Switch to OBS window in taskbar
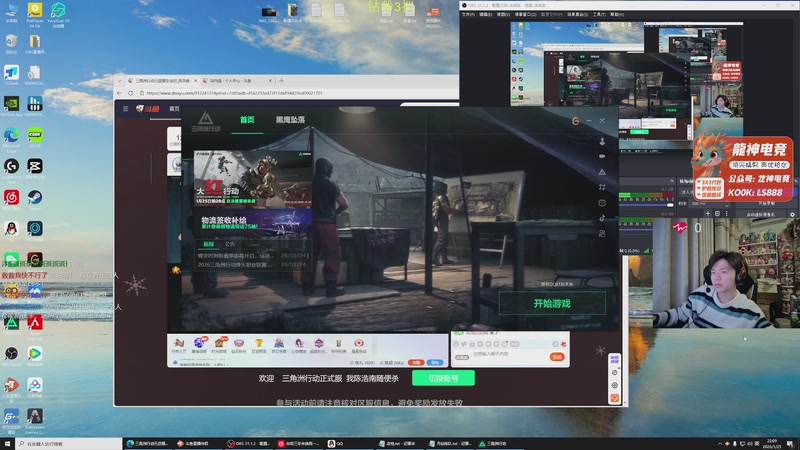The image size is (800, 450). coord(249,444)
